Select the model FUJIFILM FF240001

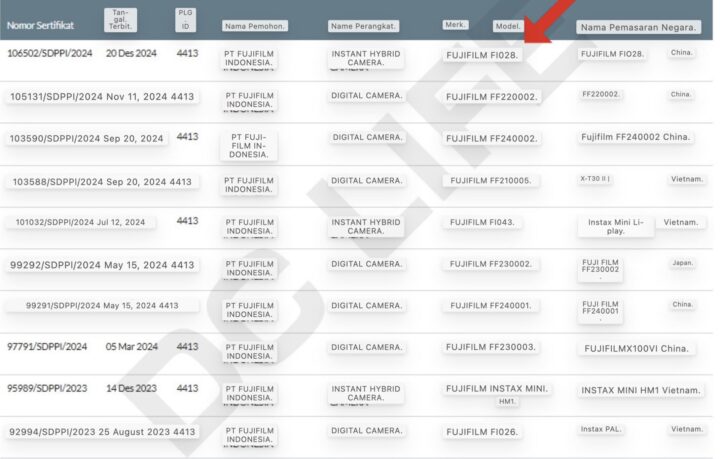[x=491, y=306]
